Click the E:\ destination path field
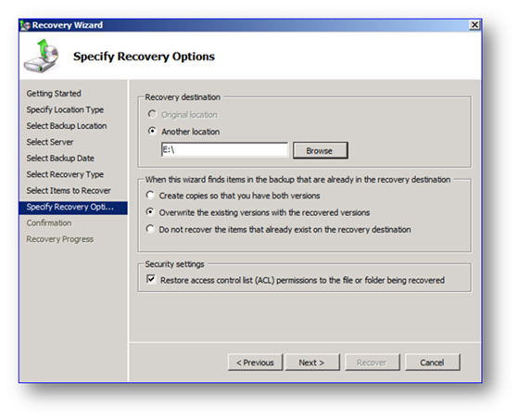 pyautogui.click(x=224, y=150)
